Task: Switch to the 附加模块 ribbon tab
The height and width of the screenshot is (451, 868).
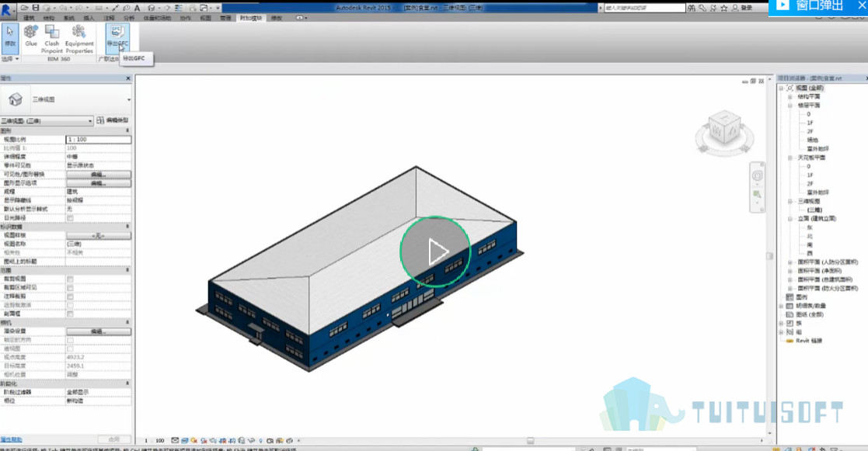Action: click(251, 18)
